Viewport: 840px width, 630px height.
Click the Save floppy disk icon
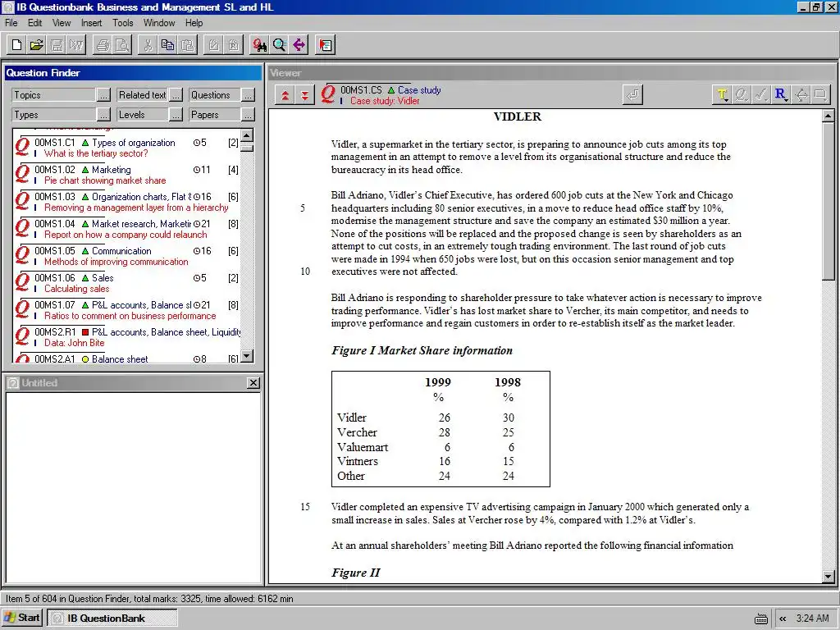pos(57,45)
